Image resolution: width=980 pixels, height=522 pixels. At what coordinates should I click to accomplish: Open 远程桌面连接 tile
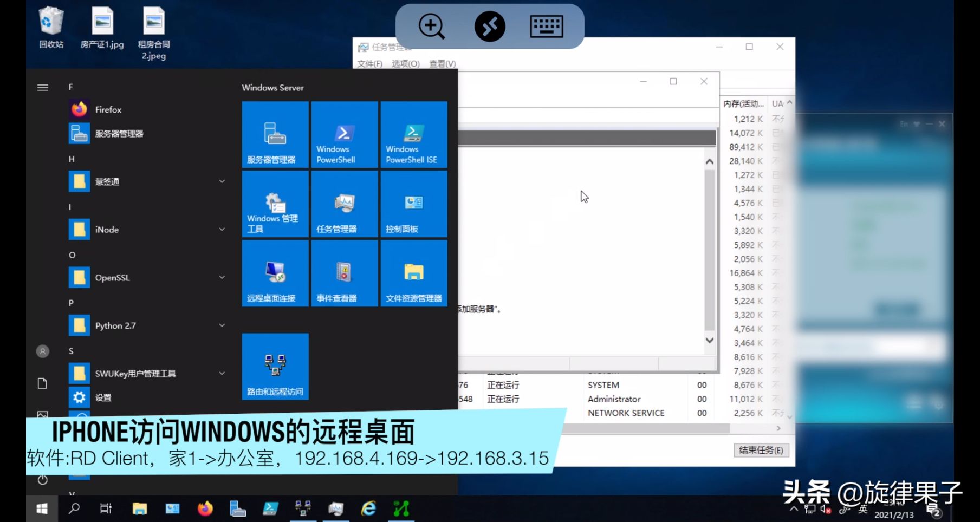point(275,273)
